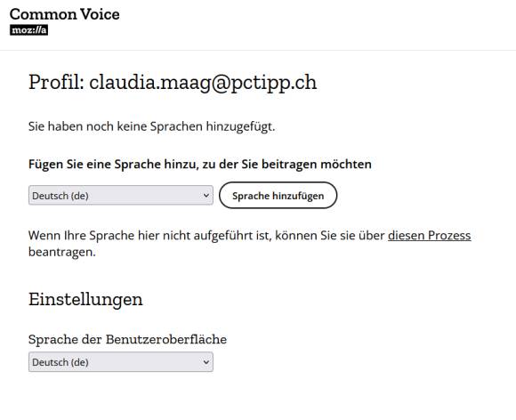Open the contribution language select box

[121, 196]
